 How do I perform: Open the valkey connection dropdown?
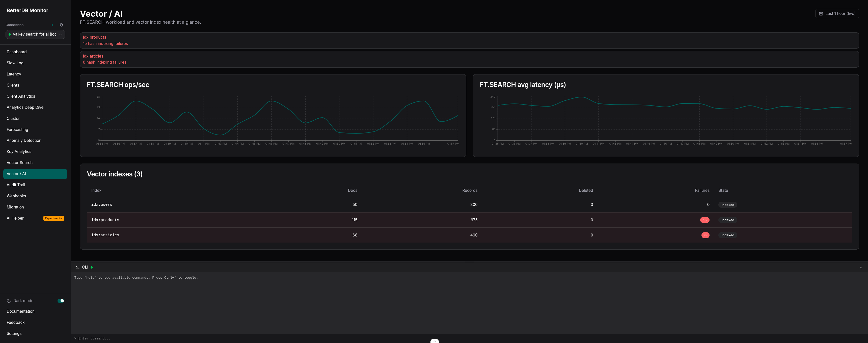35,34
